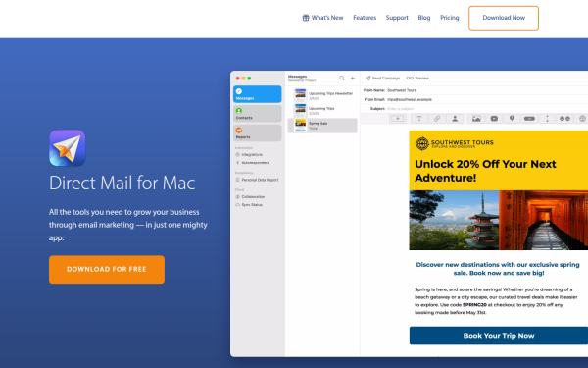Screen dimensions: 588x368
Task: Click the insert text icon
Action: click(x=419, y=119)
